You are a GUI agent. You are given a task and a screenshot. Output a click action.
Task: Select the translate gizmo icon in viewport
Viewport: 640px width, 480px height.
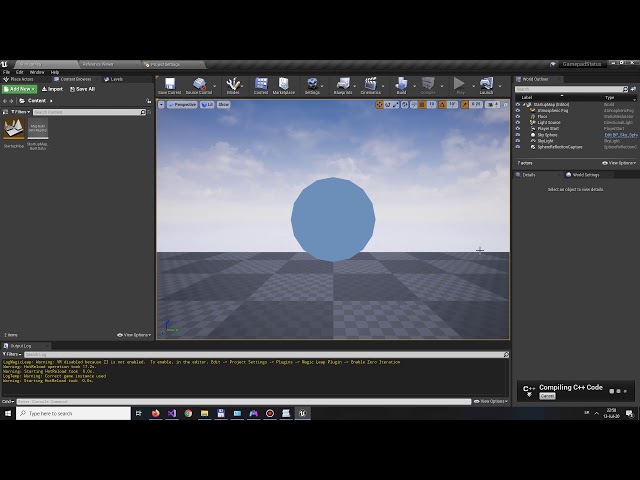380,105
